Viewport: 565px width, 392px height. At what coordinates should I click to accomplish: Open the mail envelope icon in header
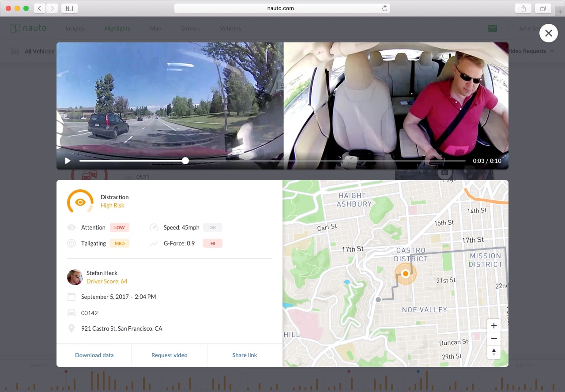(x=493, y=28)
